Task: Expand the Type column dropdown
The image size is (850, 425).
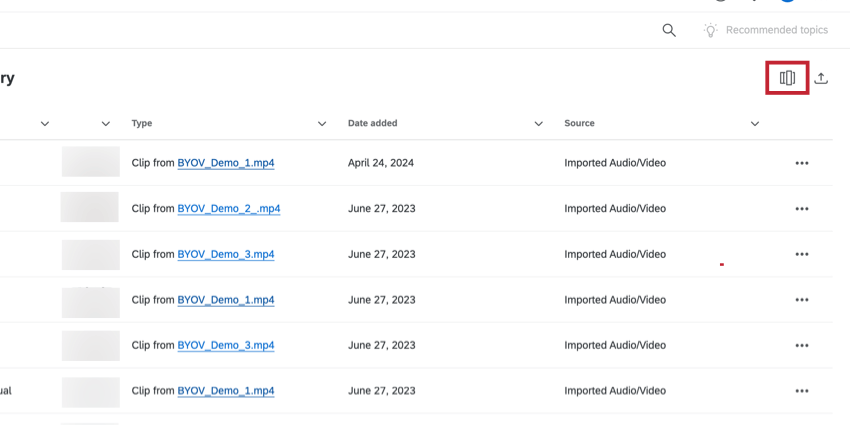Action: tap(322, 124)
